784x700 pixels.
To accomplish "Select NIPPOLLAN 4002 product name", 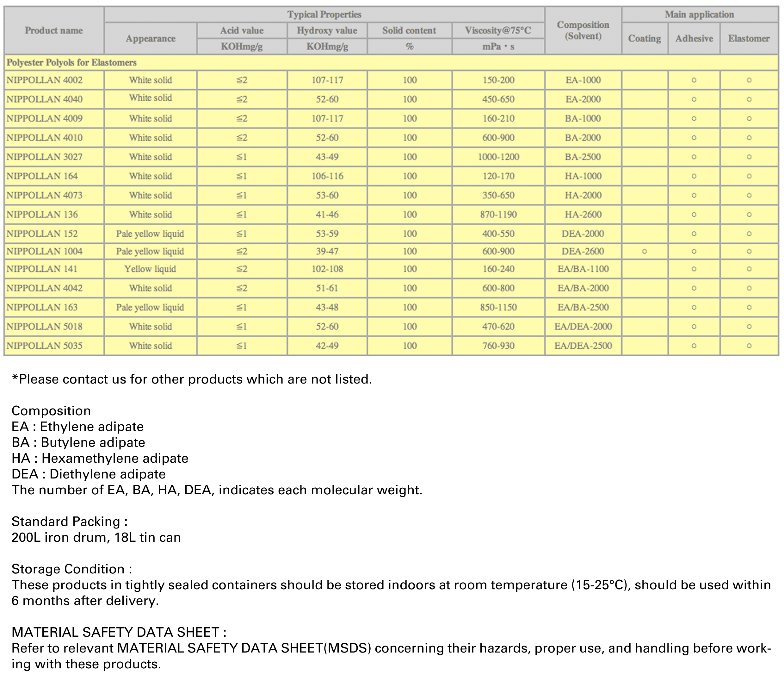I will click(x=45, y=80).
